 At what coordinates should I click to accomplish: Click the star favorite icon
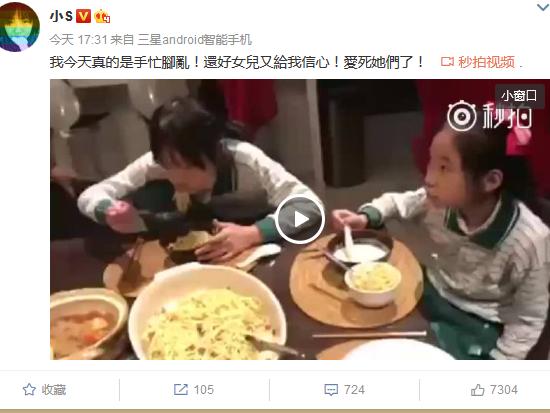tap(29, 389)
